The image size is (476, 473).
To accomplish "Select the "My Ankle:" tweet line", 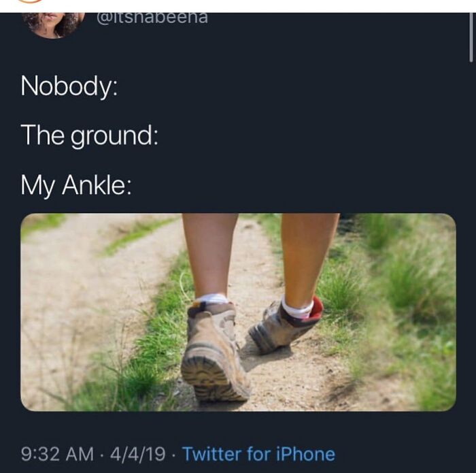I will pyautogui.click(x=76, y=185).
